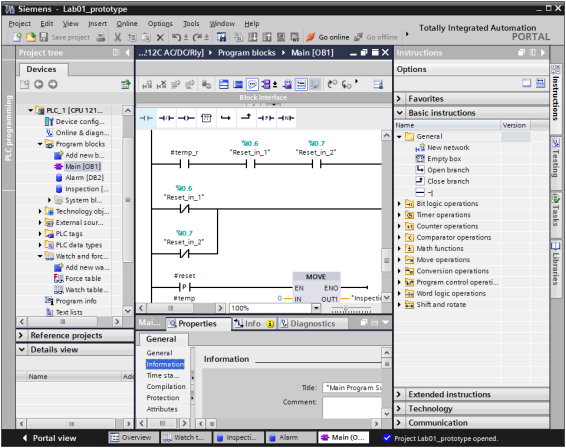Click insert network icon in editor toolbar

tap(147, 84)
